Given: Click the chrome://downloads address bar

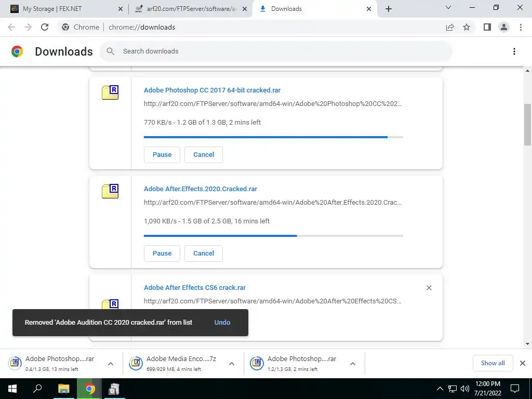Looking at the screenshot, I should click(x=250, y=27).
